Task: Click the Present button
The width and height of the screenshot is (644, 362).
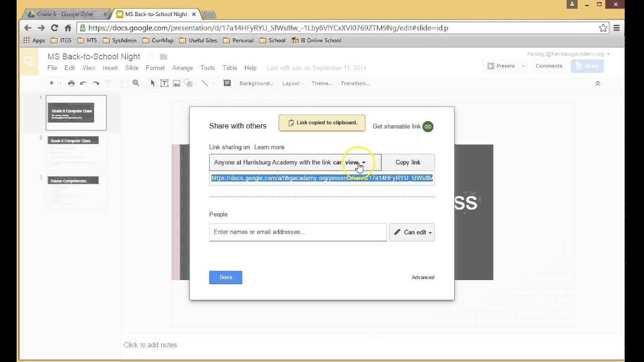Action: click(x=501, y=66)
